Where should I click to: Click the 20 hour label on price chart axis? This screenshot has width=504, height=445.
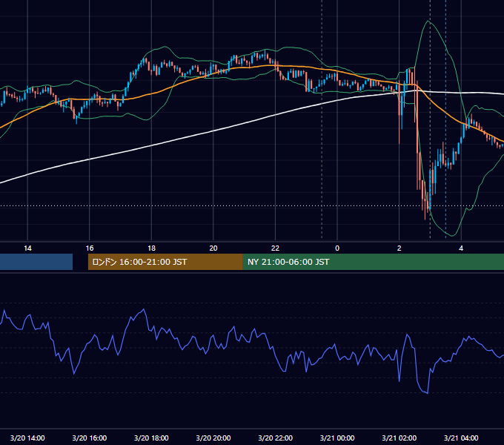point(213,248)
